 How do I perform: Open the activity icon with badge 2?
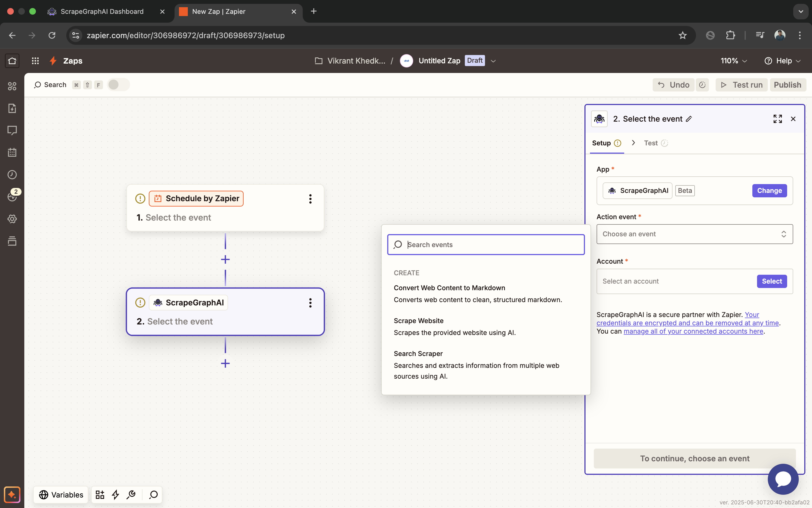point(13,196)
